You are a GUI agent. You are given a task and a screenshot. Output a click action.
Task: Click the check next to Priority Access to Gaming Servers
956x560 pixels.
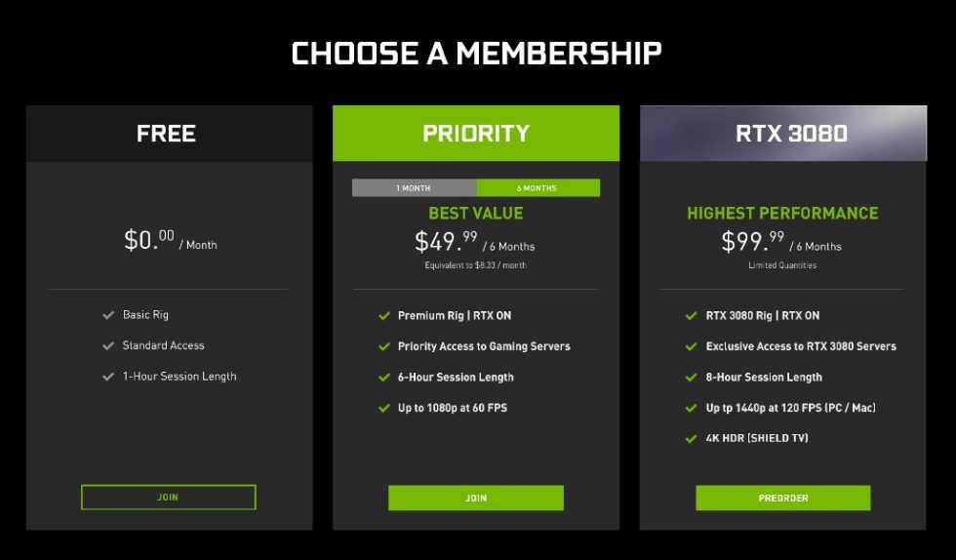point(384,346)
